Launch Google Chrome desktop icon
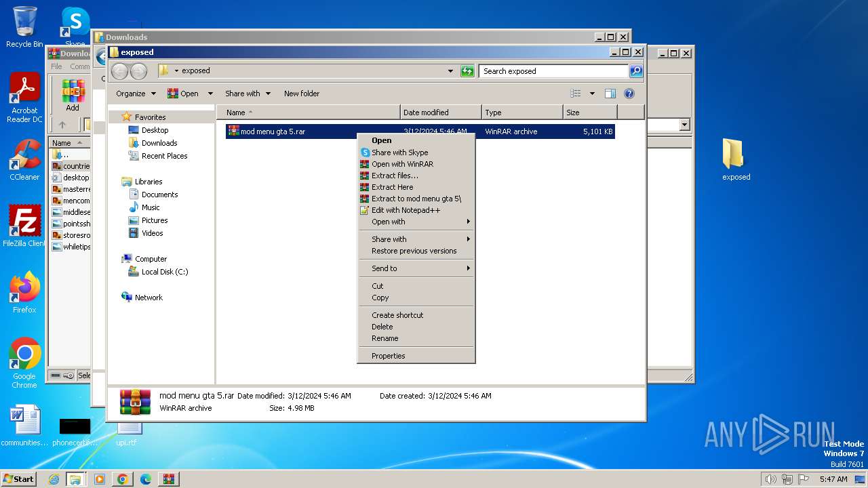 click(24, 363)
